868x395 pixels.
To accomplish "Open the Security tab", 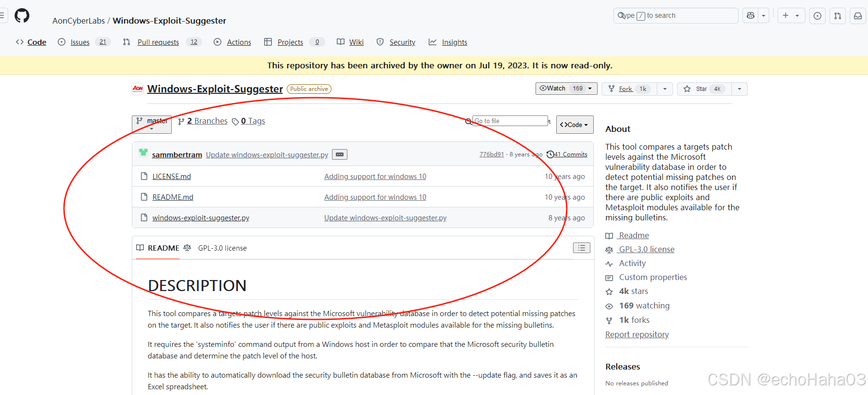I will (x=396, y=42).
